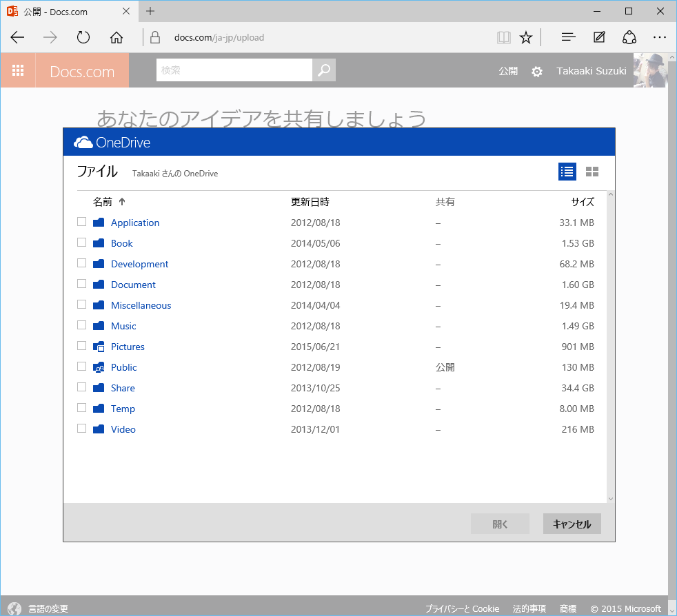Screen dimensions: 677x616
Task: Make a web note with pencil icon
Action: [599, 38]
